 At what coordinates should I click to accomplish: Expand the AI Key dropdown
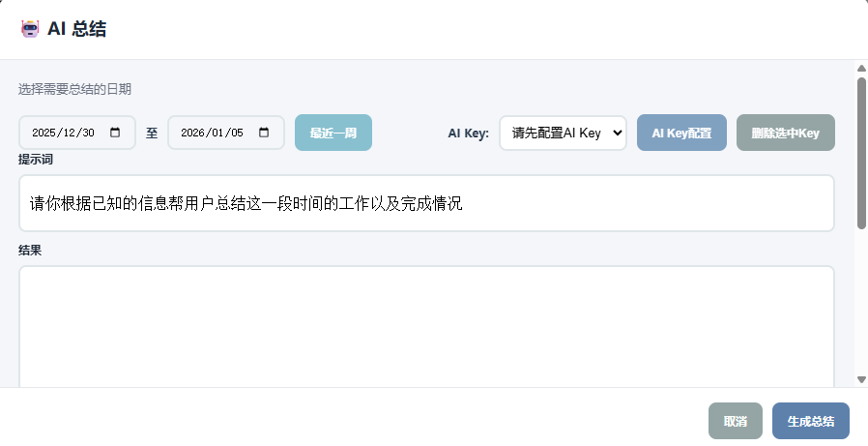[563, 134]
